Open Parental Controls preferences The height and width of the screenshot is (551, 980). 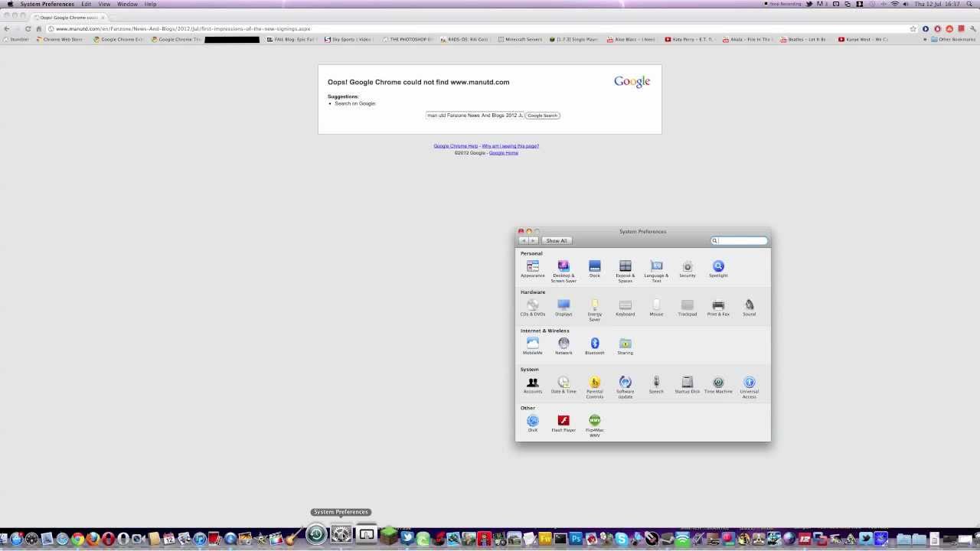pos(595,387)
